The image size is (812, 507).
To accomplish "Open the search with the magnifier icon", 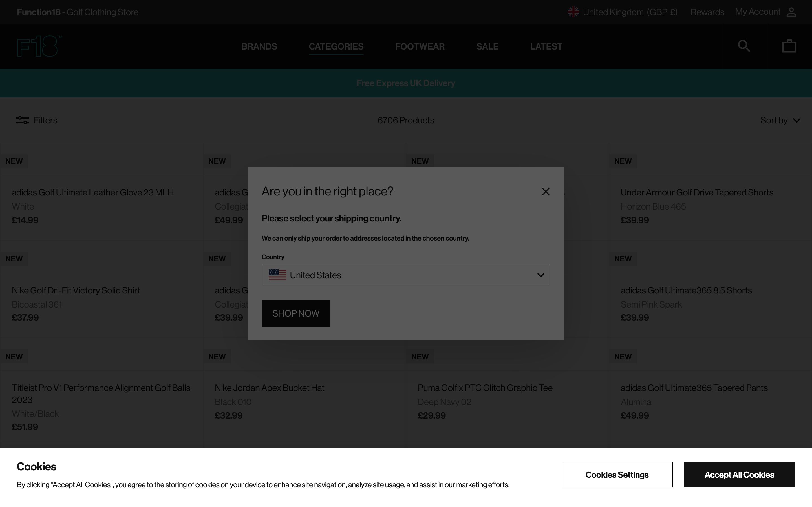I will tap(744, 46).
